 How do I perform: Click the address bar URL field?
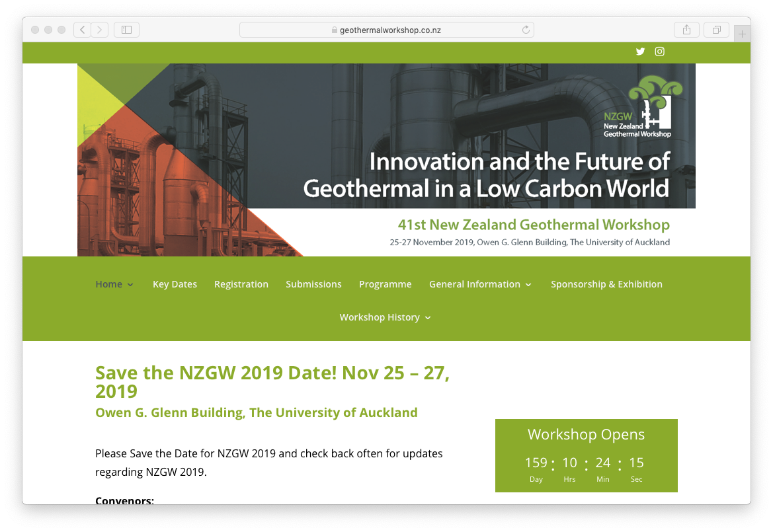tap(386, 30)
